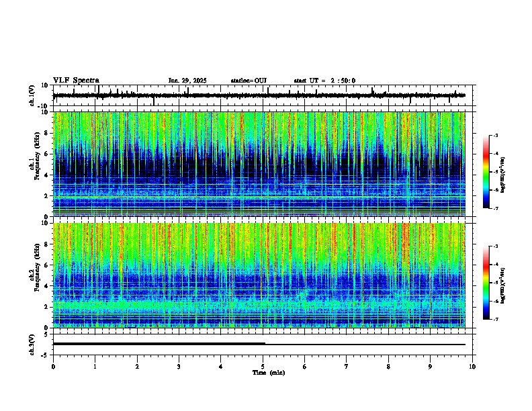This screenshot has width=532, height=411.
Task: Click the -4 label on ch.2 colorbar
Action: tap(496, 264)
